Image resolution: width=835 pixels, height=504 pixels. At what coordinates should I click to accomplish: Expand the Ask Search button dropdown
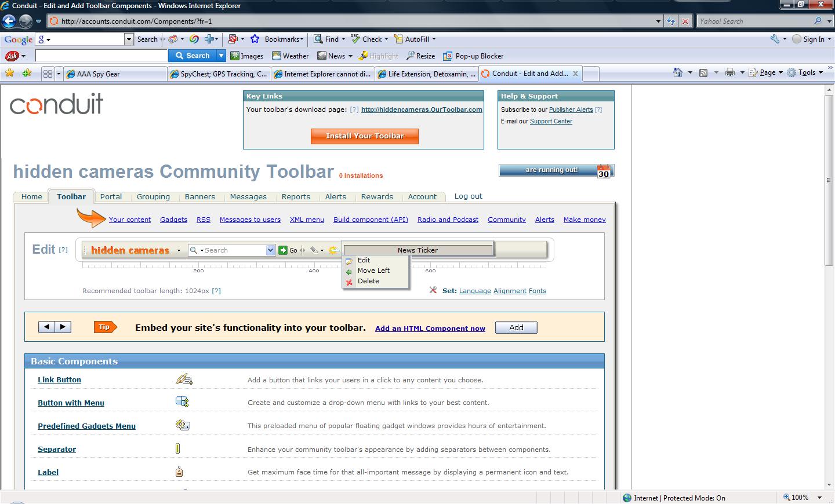pyautogui.click(x=221, y=56)
